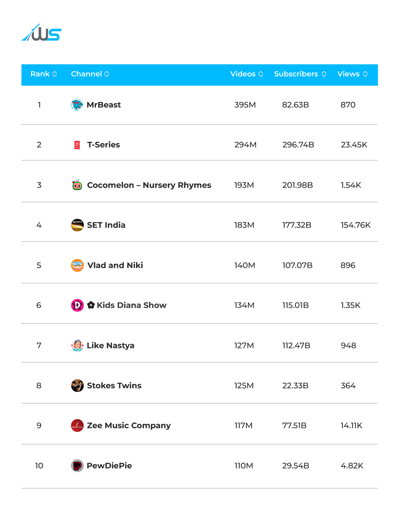
Task: Open the Videos sort arrows
Action: (x=261, y=74)
